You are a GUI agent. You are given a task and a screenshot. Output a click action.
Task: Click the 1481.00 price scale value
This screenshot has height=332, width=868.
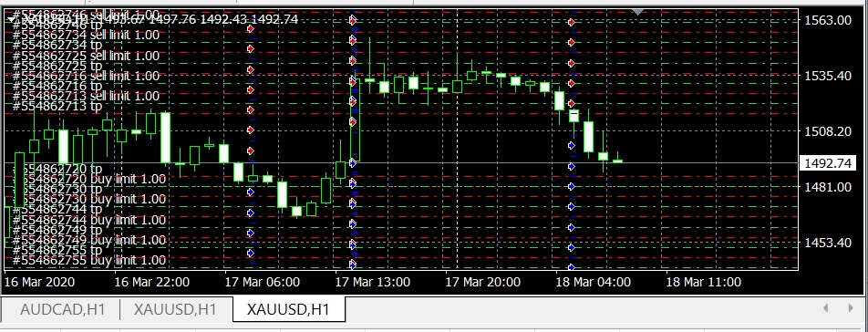[828, 187]
